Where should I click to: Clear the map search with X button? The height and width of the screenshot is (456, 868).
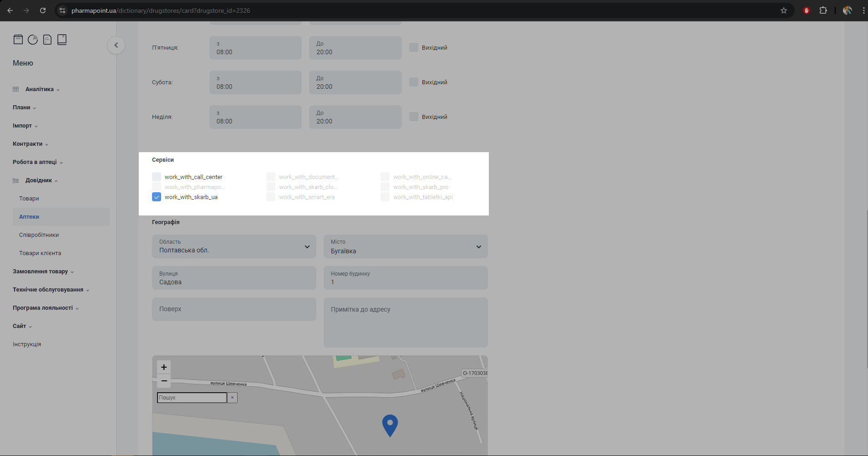[x=232, y=398]
